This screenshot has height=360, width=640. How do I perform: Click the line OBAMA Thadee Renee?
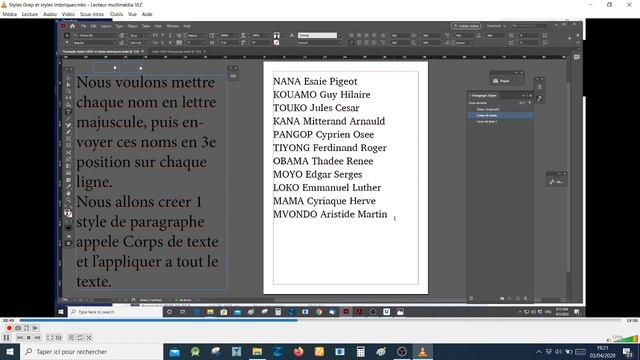[x=323, y=161]
